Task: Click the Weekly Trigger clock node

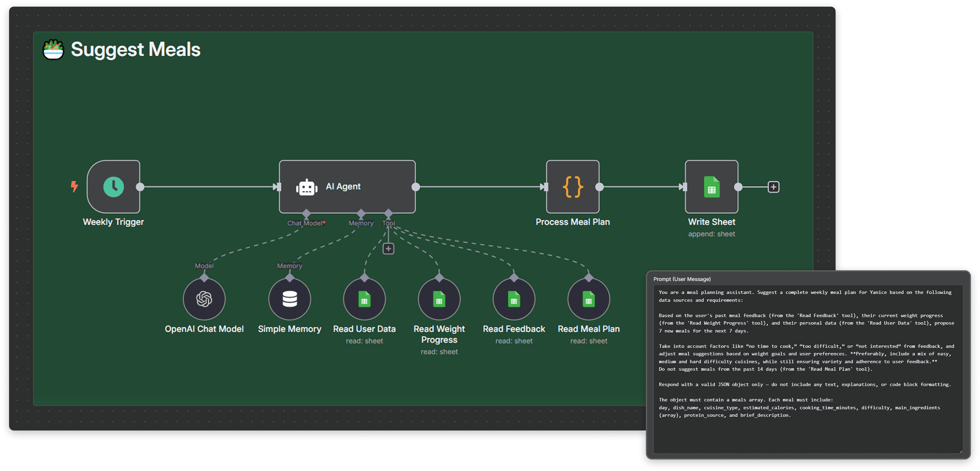Action: coord(113,187)
